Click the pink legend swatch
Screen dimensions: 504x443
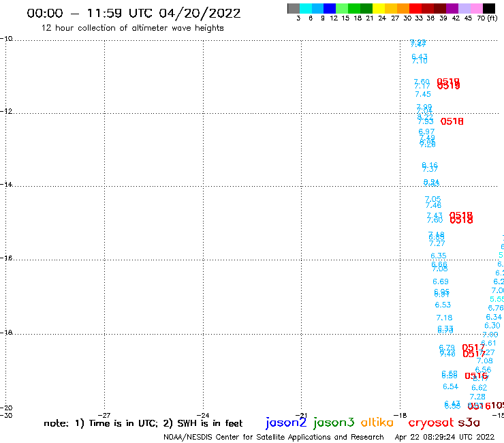pos(476,8)
